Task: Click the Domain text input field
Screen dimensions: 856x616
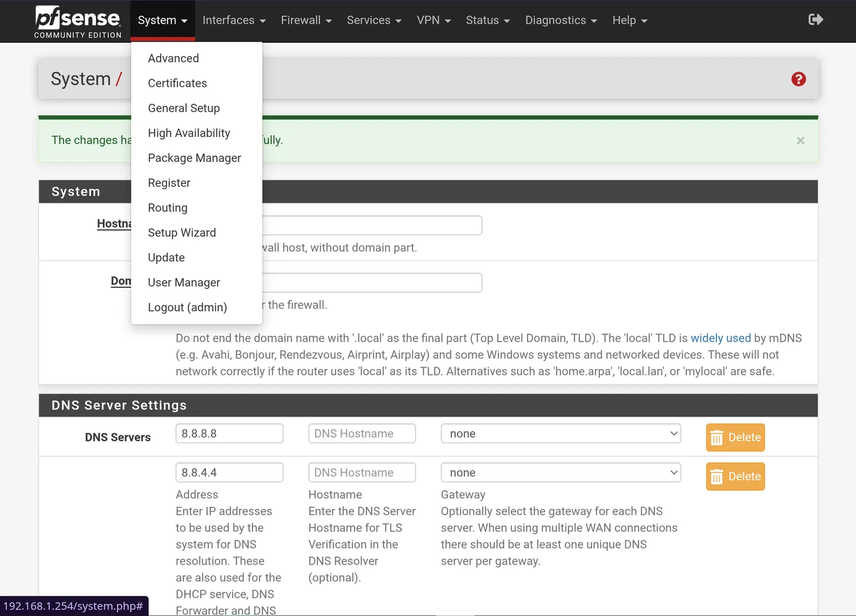Action: 372,283
